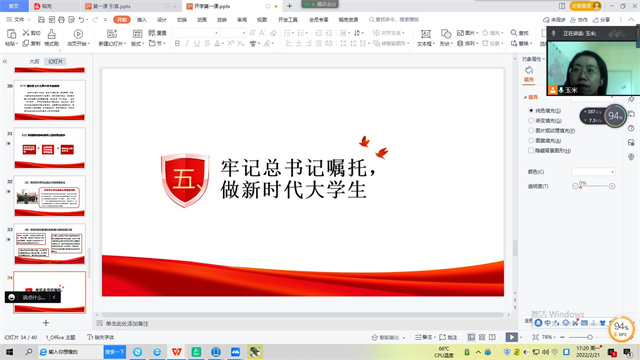The width and height of the screenshot is (640, 360).
Task: Open the Windows Start menu
Action: coord(9,352)
